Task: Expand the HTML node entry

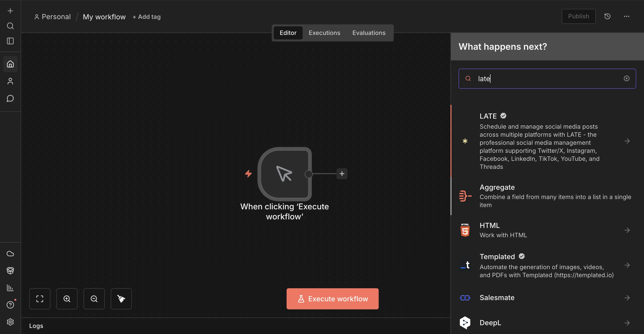Action: (627, 230)
